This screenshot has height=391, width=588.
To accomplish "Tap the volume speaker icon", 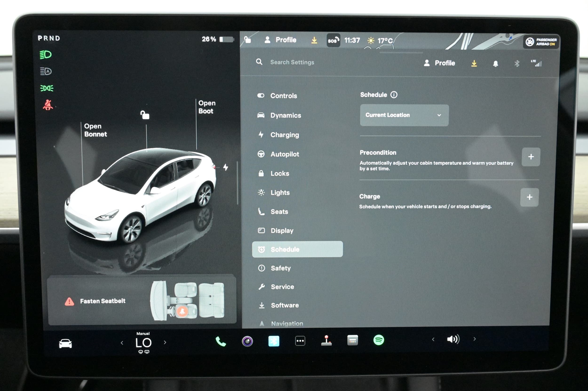I will pyautogui.click(x=453, y=339).
